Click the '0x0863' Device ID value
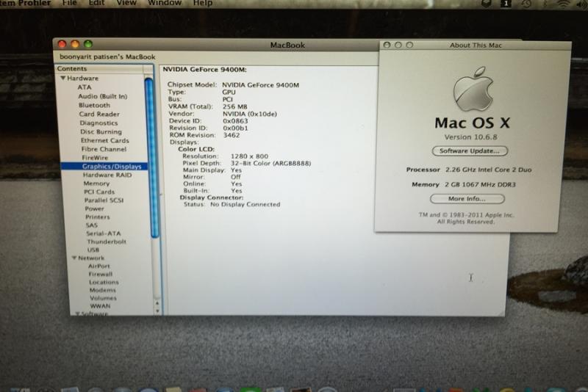Screen dimensions: 588x392 tap(235, 121)
